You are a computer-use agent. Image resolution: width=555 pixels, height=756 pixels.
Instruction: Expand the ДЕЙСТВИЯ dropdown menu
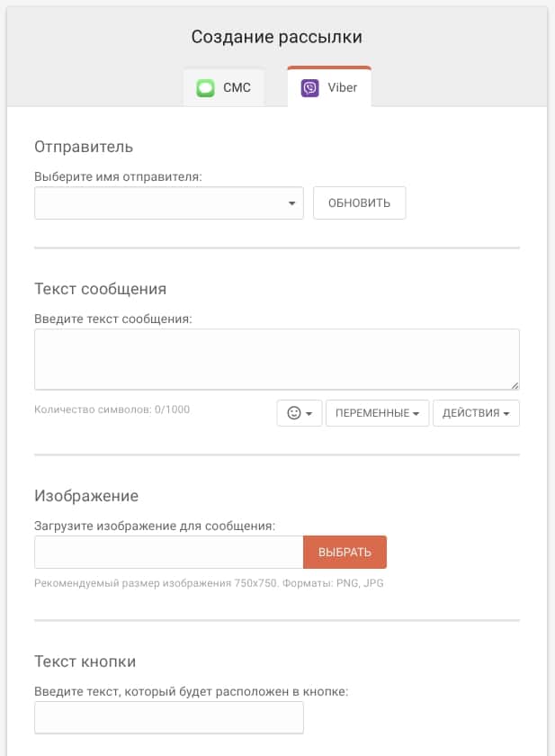(x=476, y=413)
